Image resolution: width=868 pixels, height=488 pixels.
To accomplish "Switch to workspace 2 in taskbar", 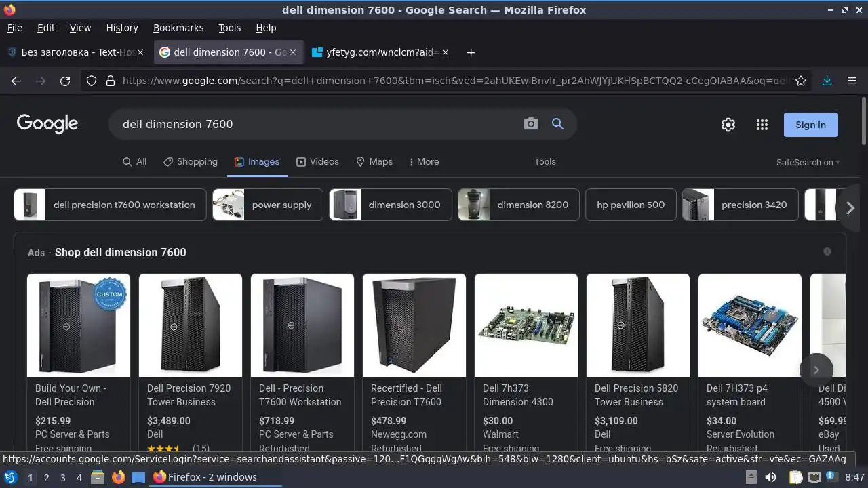I will 46,478.
